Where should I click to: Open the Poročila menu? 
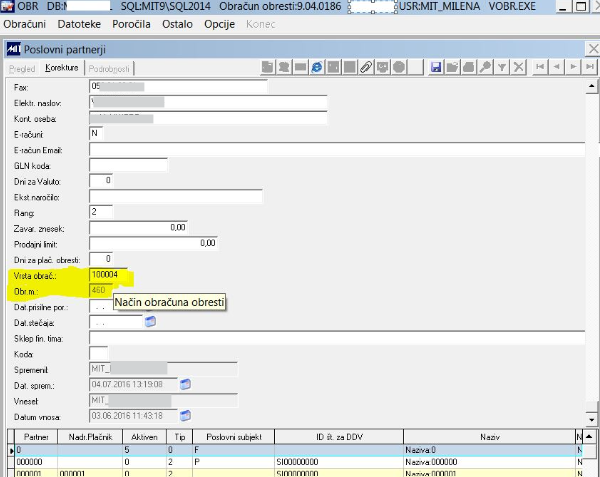click(x=131, y=24)
